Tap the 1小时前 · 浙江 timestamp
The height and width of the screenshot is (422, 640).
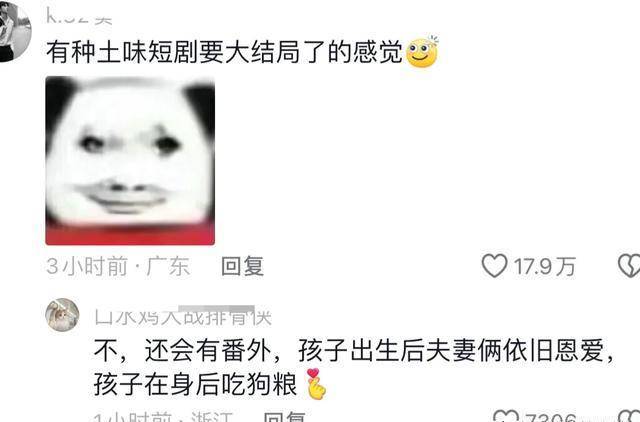click(163, 417)
